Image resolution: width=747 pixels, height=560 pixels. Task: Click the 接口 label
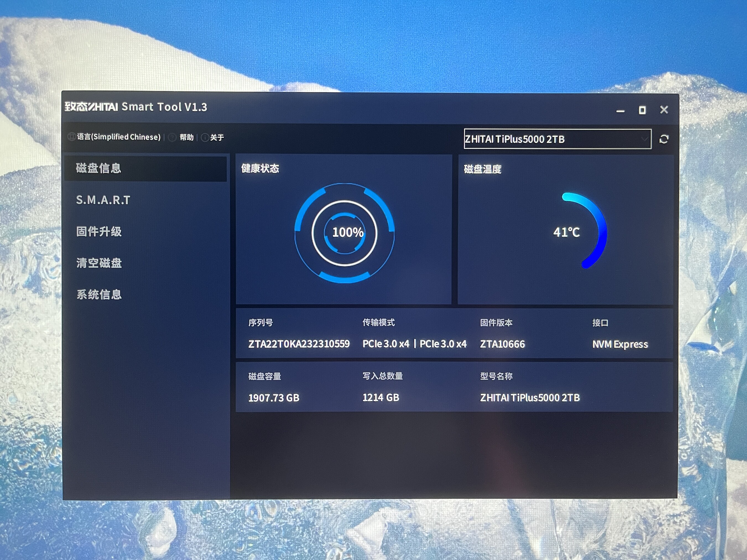600,323
